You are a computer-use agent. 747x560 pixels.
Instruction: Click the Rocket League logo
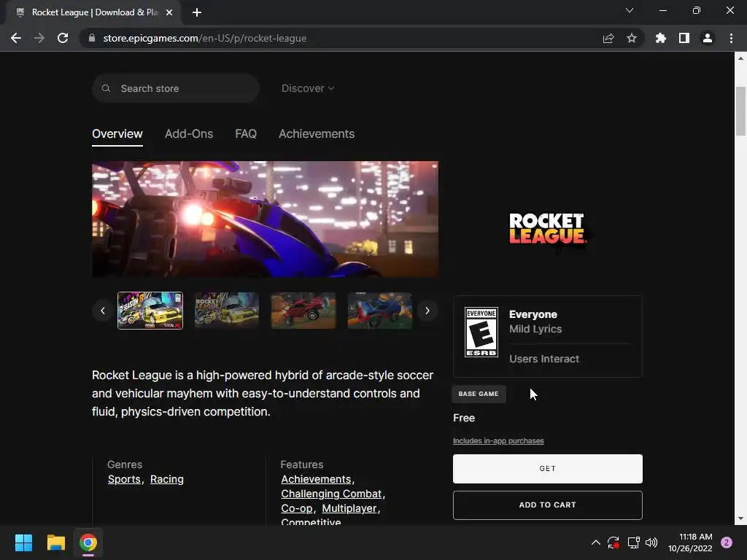(547, 228)
